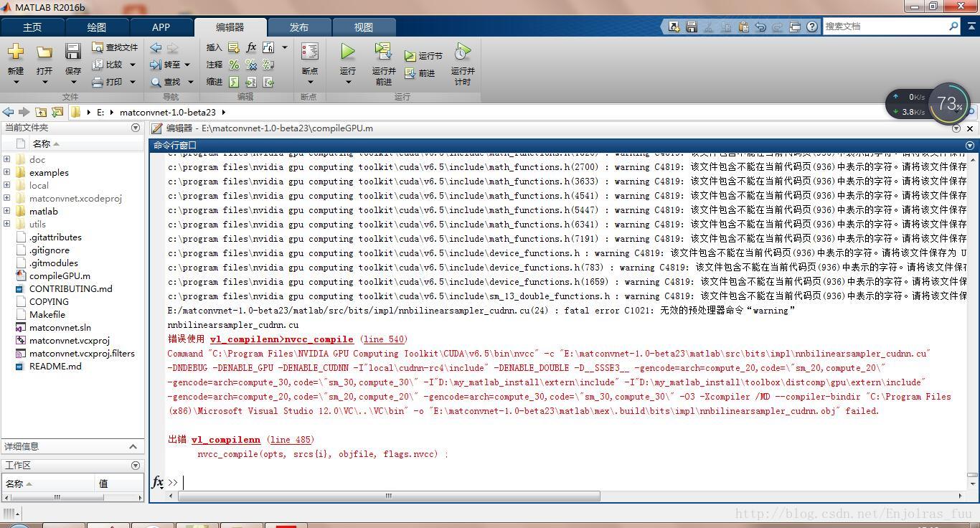Open the dropdown arrow under 断点
The width and height of the screenshot is (980, 528).
[310, 82]
